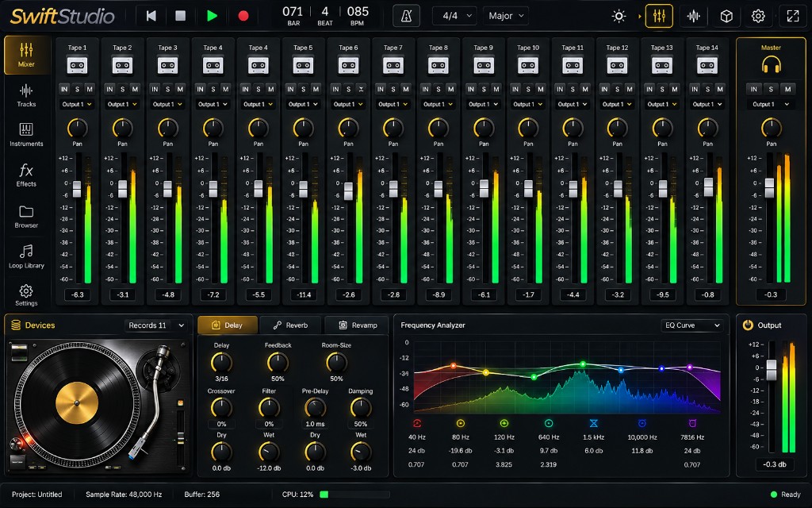The width and height of the screenshot is (812, 508).
Task: Open the Tracks section in the sidebar
Action: click(x=26, y=96)
